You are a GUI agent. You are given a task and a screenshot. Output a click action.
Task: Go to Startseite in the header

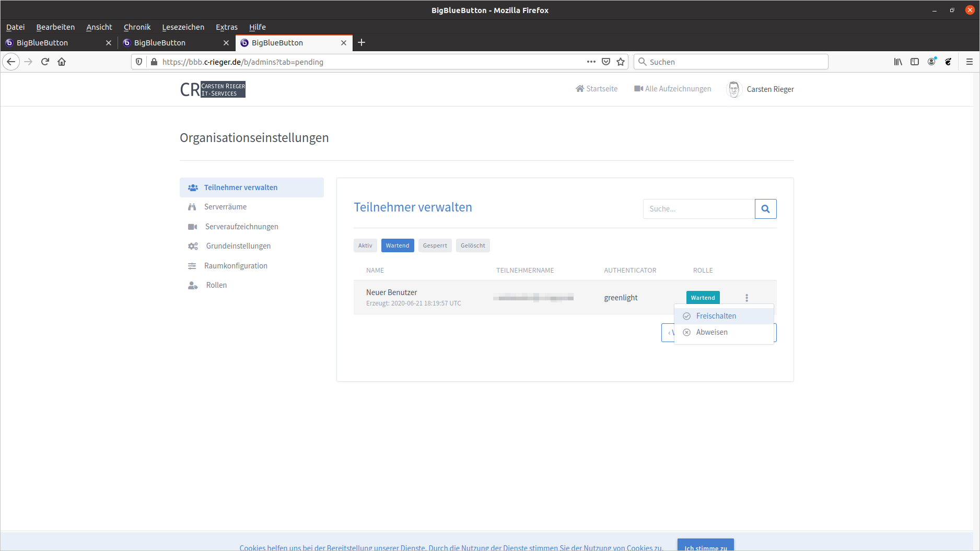point(597,89)
